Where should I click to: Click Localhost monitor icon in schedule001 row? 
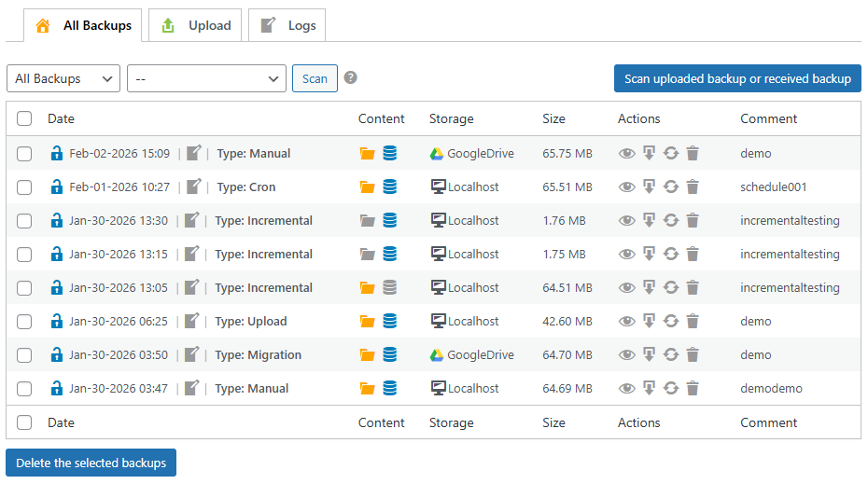tap(439, 187)
